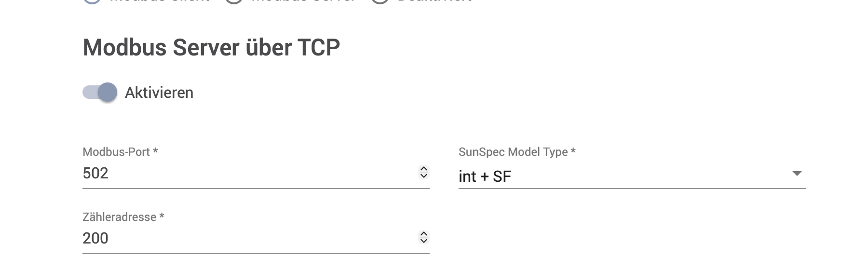The width and height of the screenshot is (868, 271).
Task: Open the SunSpec Model Type dropdown arrow
Action: click(x=797, y=174)
